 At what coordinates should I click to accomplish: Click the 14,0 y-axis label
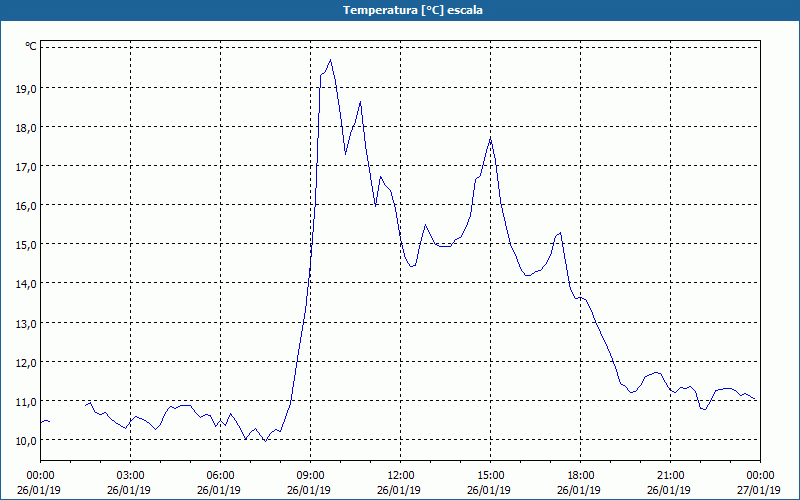(27, 284)
